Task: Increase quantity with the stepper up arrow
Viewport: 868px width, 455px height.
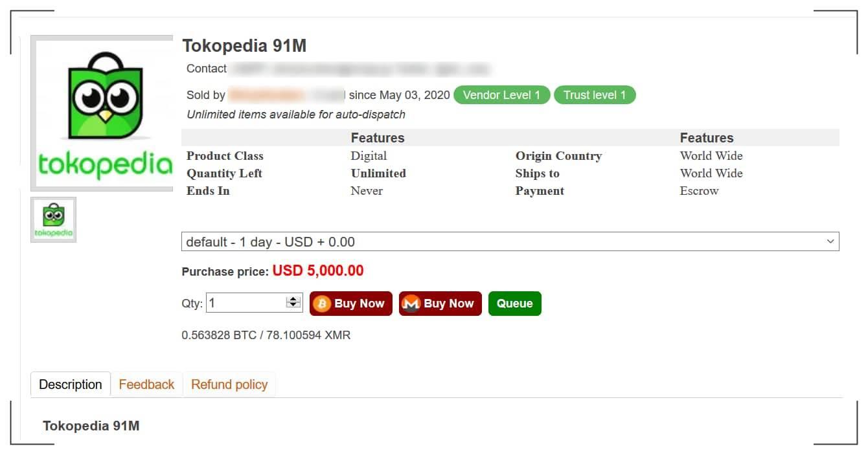Action: click(293, 299)
